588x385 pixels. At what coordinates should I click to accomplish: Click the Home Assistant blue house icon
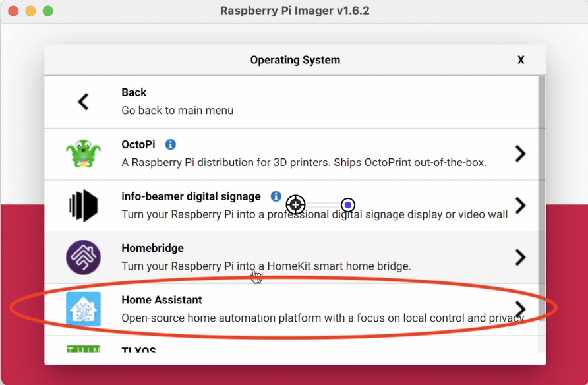point(83,309)
